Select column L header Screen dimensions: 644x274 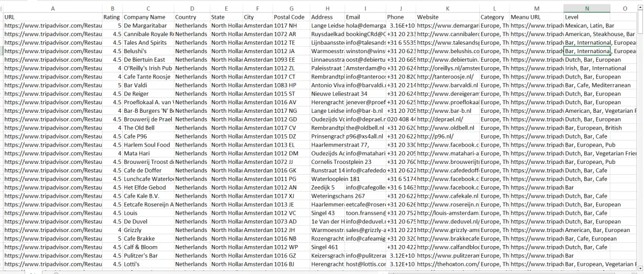pos(494,8)
